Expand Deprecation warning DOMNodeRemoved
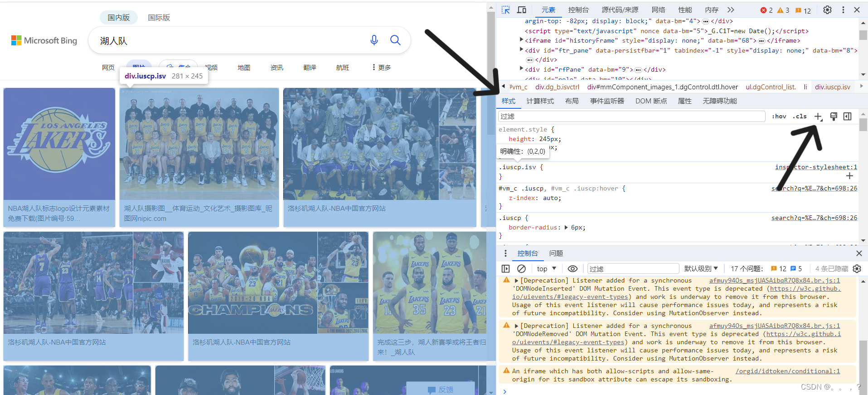Viewport: 868px width, 395px height. [516, 326]
